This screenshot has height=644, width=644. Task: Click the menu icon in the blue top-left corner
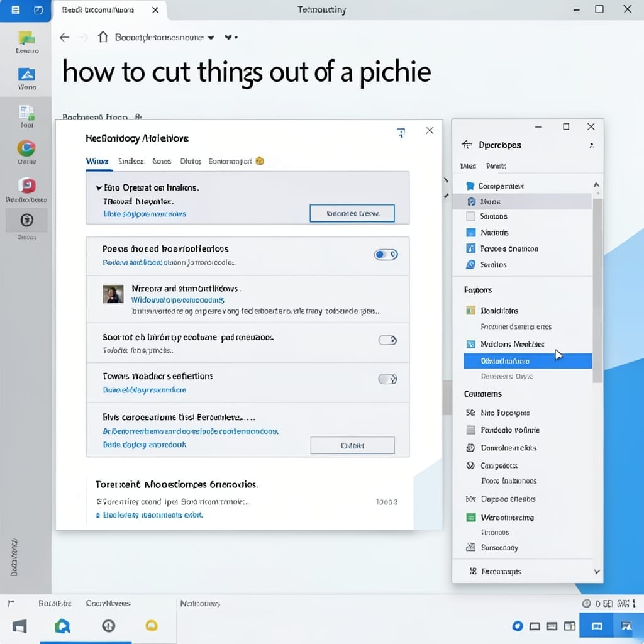click(x=16, y=10)
